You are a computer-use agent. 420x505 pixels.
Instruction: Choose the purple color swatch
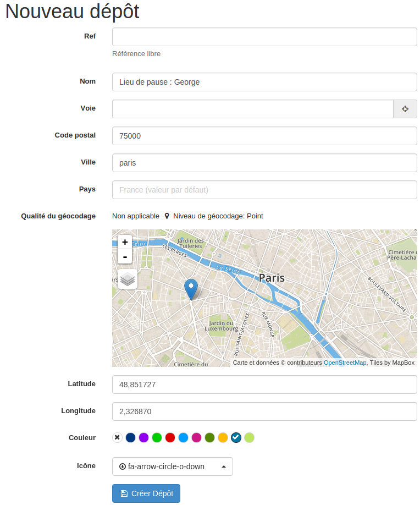143,438
